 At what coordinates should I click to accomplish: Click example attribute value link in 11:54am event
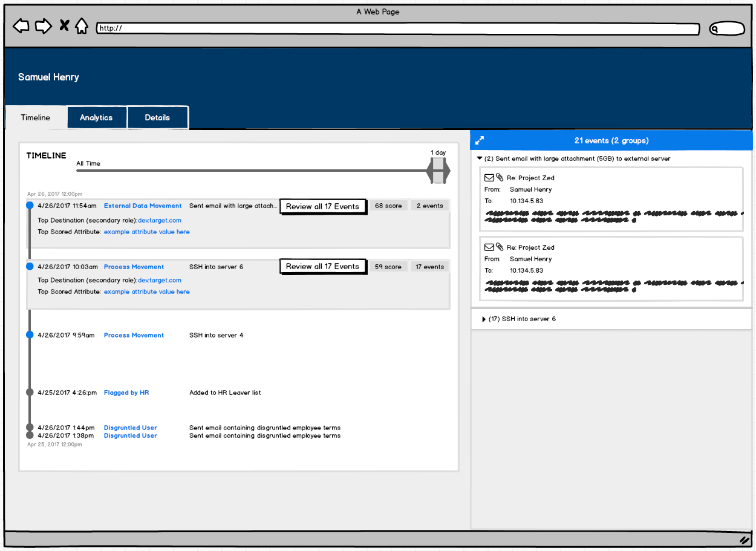point(147,232)
